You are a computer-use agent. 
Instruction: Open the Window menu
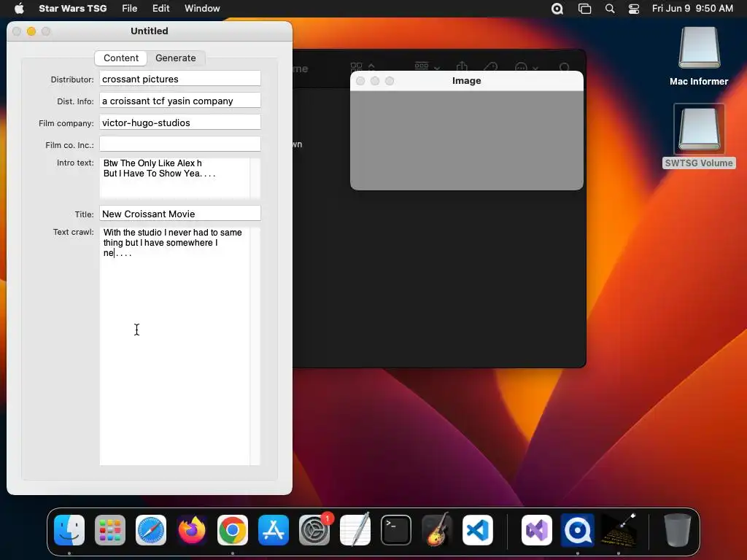point(202,8)
